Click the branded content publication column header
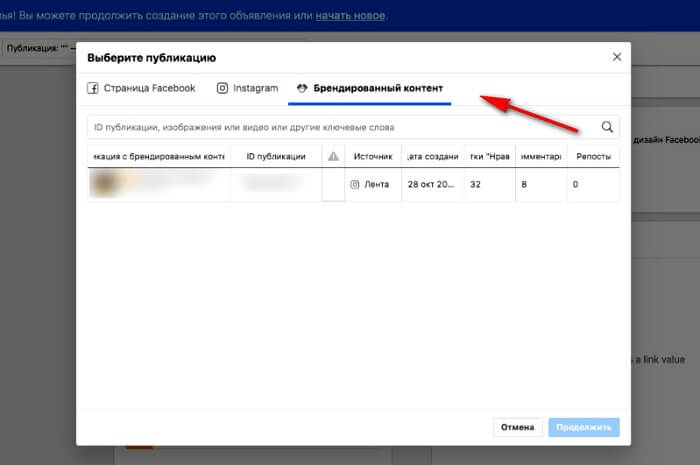The width and height of the screenshot is (700, 465). (x=158, y=157)
